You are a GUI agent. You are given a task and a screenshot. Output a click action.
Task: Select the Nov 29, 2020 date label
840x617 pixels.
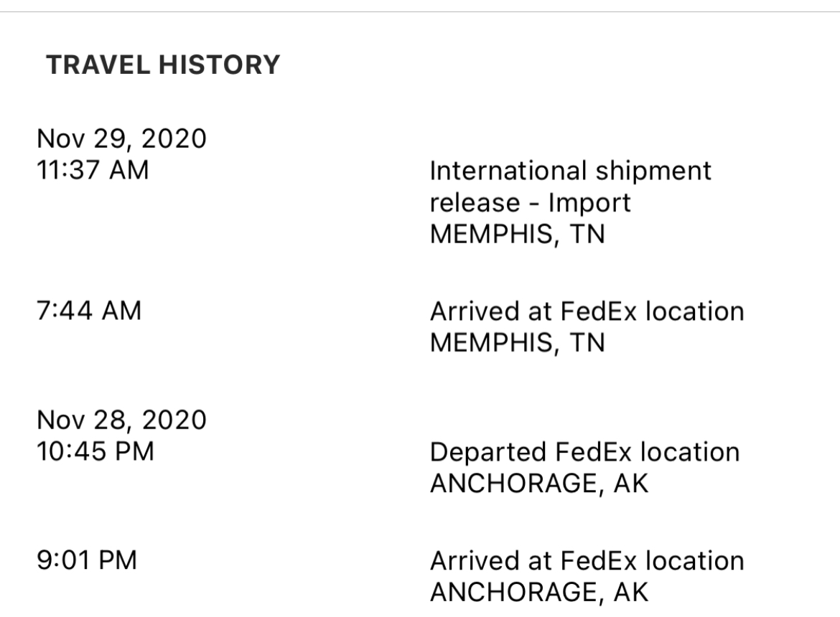click(121, 137)
